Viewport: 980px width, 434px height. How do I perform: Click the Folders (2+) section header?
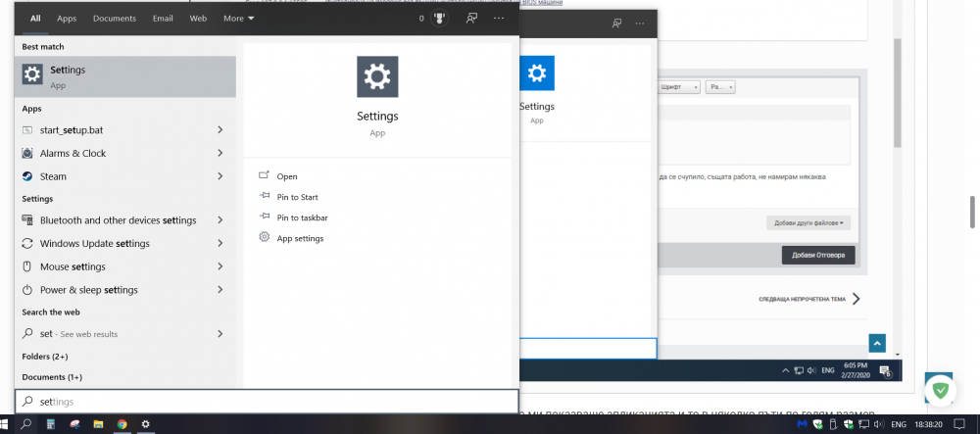[45, 357]
